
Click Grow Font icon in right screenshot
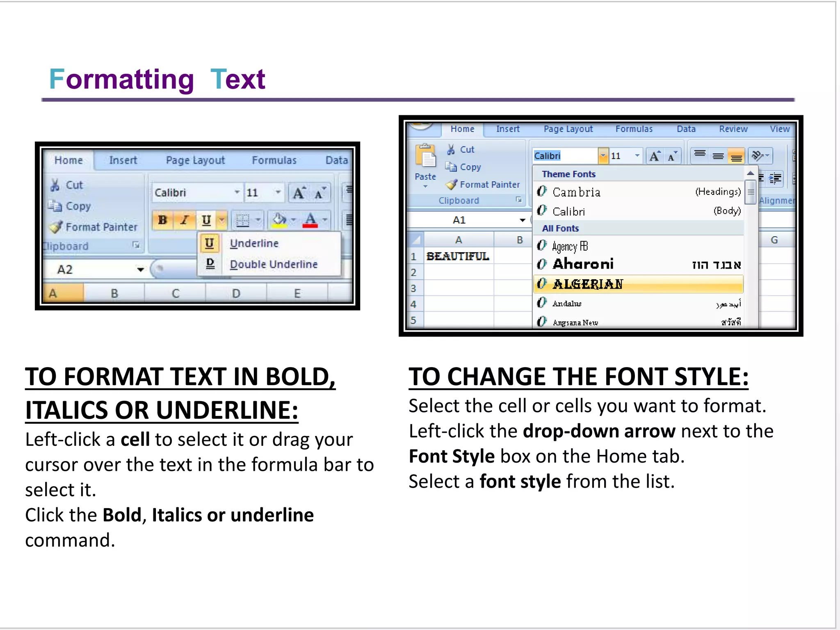(x=655, y=156)
